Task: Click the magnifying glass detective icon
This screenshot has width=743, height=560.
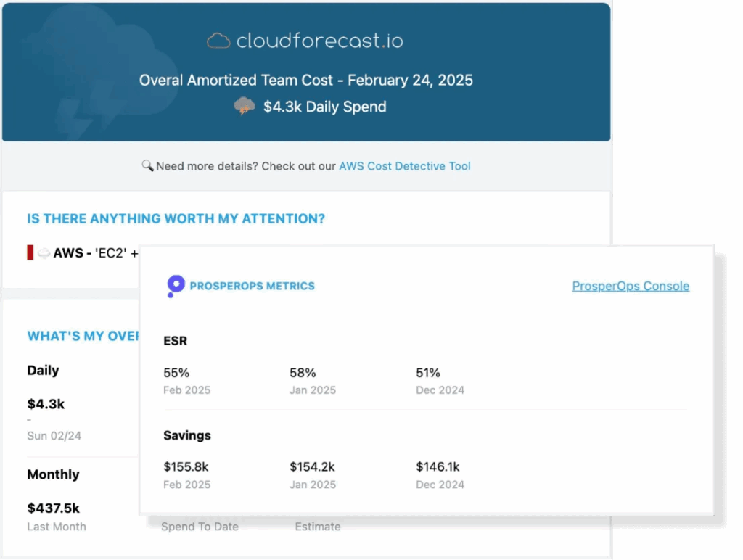Action: 147,165
